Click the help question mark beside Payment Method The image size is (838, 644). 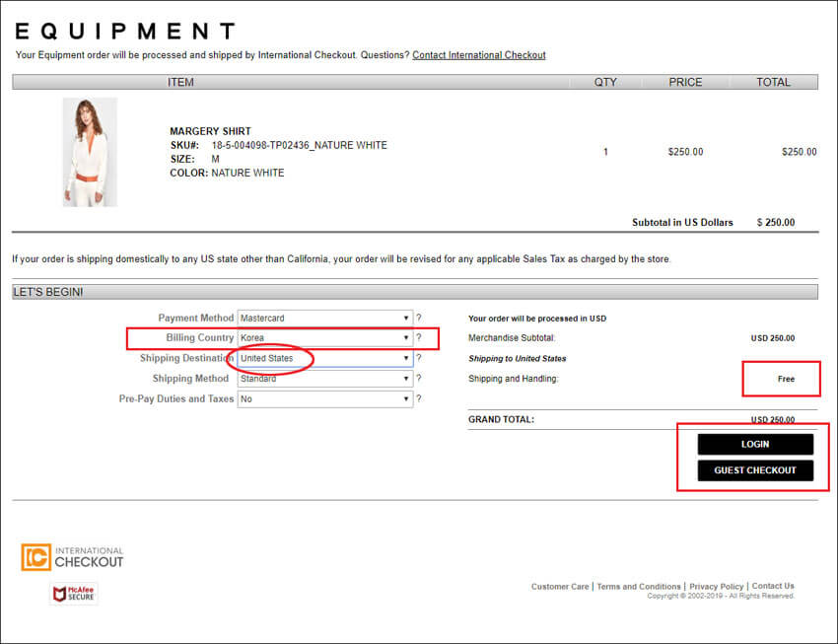(x=419, y=318)
